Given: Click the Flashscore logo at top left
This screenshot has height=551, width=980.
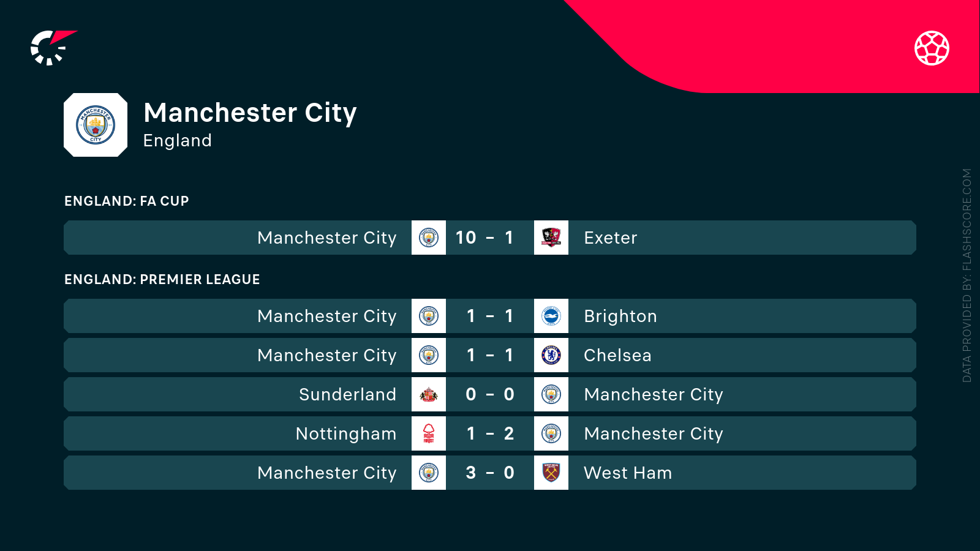Looking at the screenshot, I should tap(53, 48).
